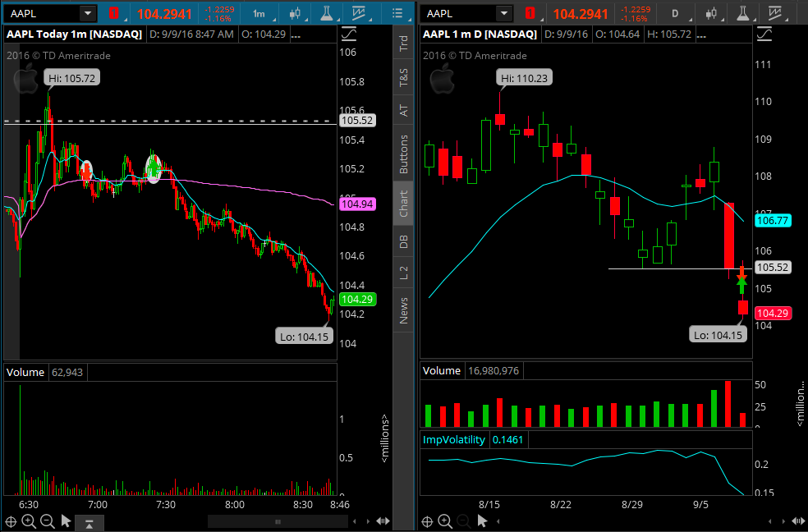Image resolution: width=808 pixels, height=532 pixels.
Task: Click the 'Hi: 110.23' bubble on right chart
Action: (524, 78)
